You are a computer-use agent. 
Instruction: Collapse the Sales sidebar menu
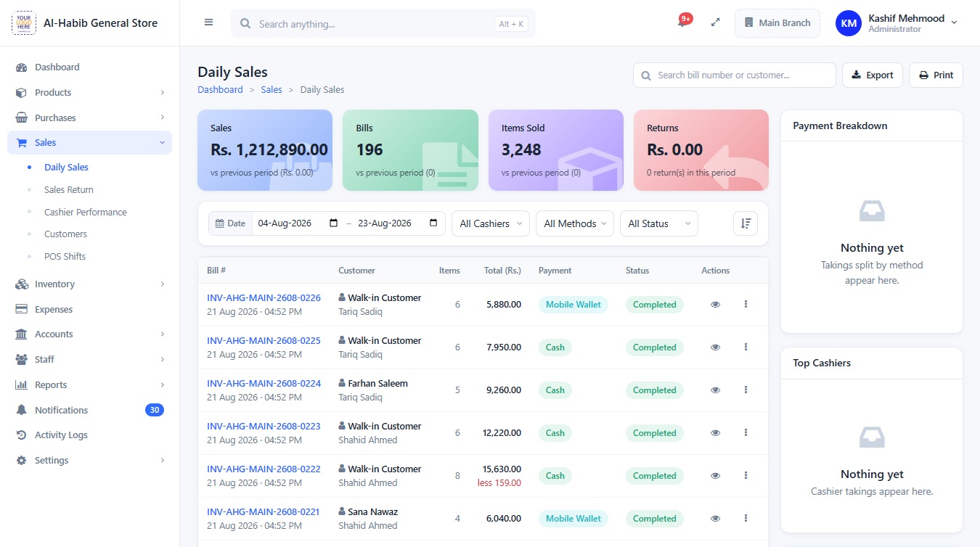[x=89, y=143]
